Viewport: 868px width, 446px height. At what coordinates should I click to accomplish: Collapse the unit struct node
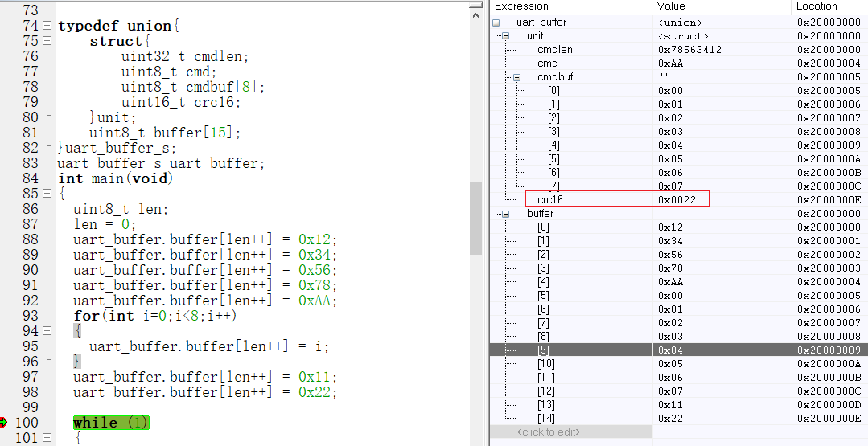(x=505, y=36)
